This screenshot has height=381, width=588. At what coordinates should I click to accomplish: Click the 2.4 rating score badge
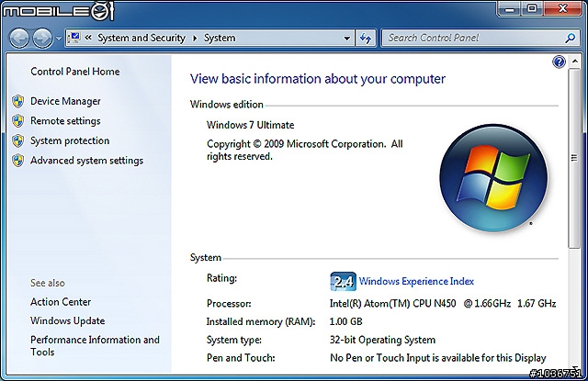pyautogui.click(x=343, y=281)
